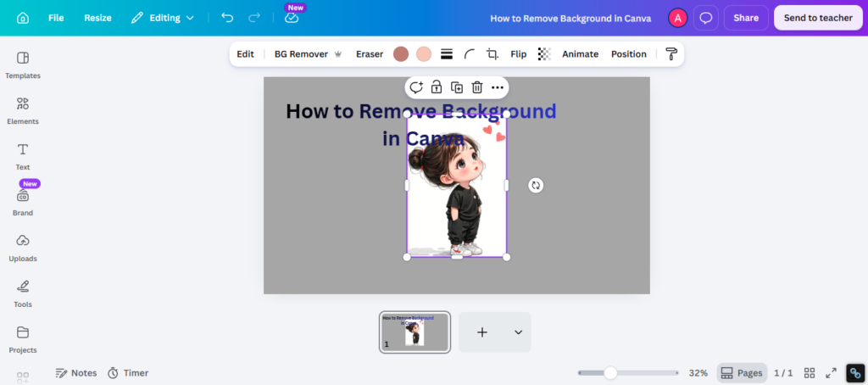Enter fullscreen present mode
The width and height of the screenshot is (868, 385).
point(831,373)
